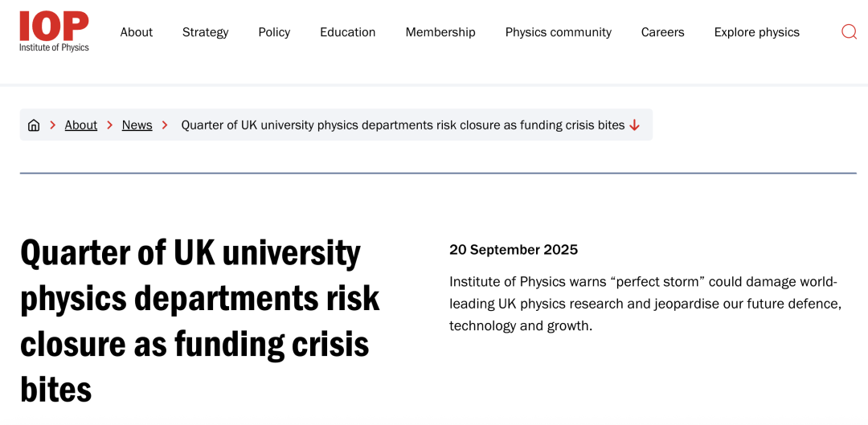Go to the Education section
Viewport: 868px width, 425px height.
[x=347, y=32]
